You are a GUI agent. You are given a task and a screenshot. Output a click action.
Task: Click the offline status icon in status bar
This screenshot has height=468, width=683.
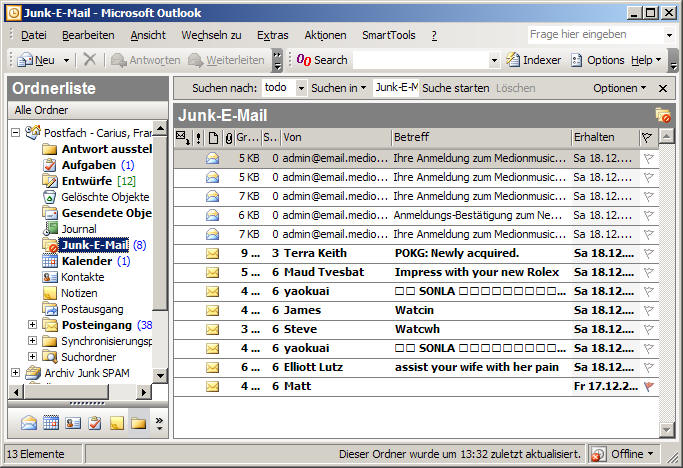pyautogui.click(x=598, y=454)
